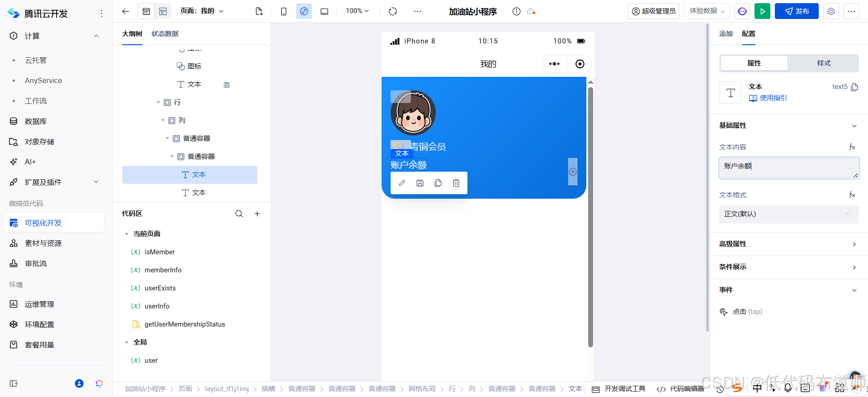Add the 点击 (tap) event
The width and height of the screenshot is (868, 397).
[741, 312]
